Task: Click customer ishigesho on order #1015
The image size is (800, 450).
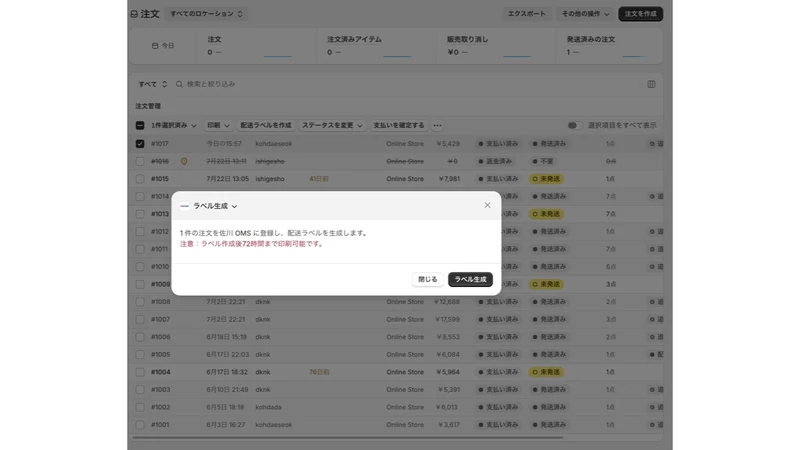Action: click(x=270, y=179)
